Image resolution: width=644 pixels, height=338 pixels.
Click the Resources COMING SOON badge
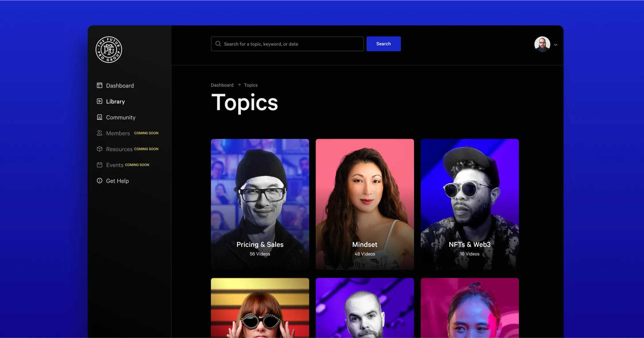[x=146, y=149]
